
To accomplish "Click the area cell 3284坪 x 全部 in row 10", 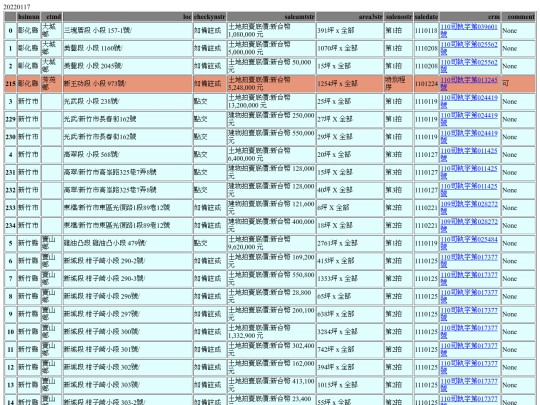I will pyautogui.click(x=350, y=332).
